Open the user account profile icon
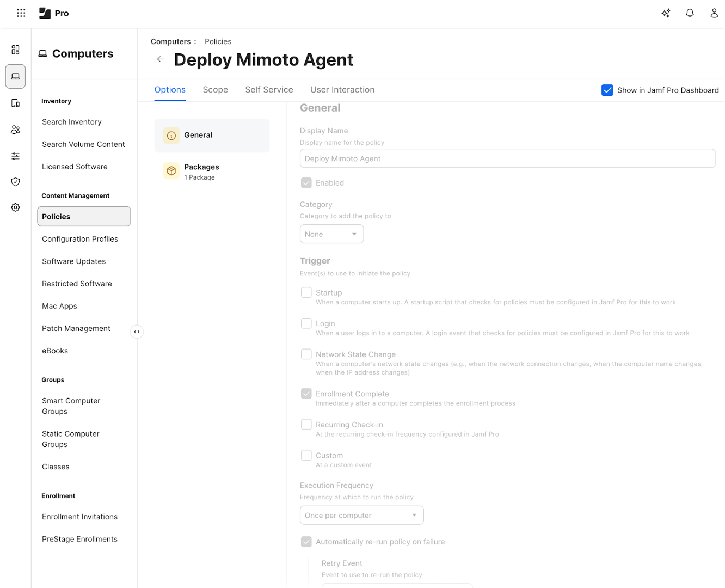The height and width of the screenshot is (588, 725). [x=714, y=13]
